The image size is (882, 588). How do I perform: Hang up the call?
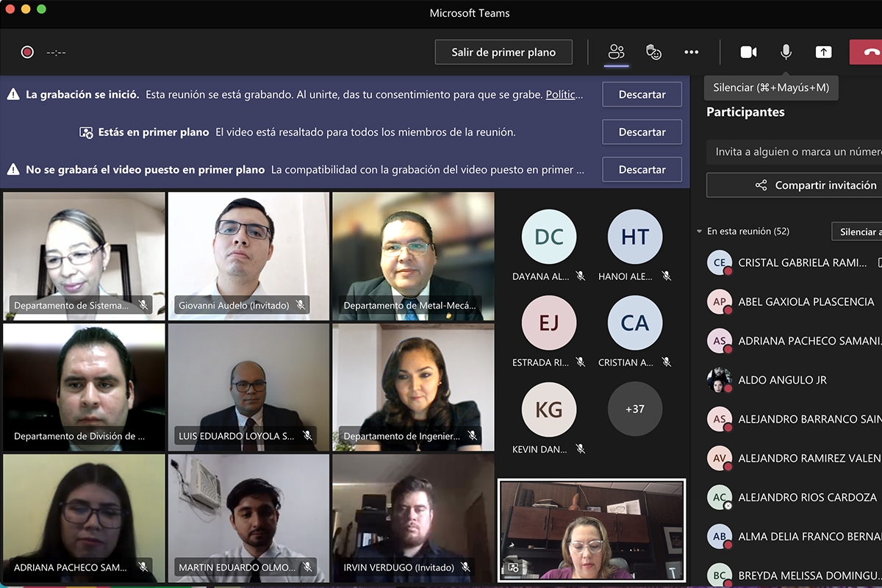(867, 52)
